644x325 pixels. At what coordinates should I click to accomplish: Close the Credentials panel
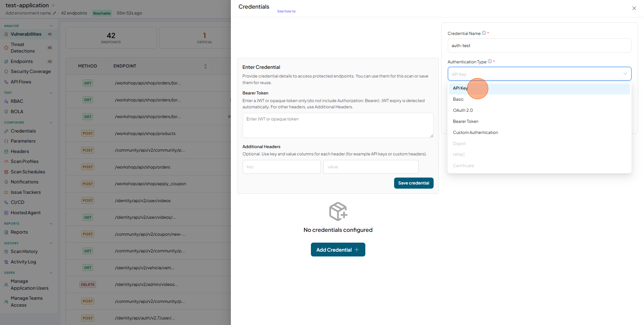pyautogui.click(x=634, y=8)
